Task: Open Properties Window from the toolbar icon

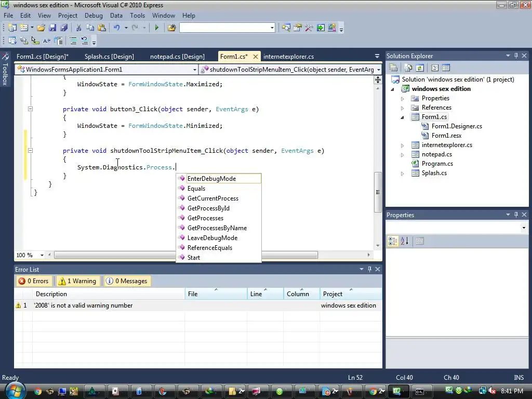Action: coord(298,28)
